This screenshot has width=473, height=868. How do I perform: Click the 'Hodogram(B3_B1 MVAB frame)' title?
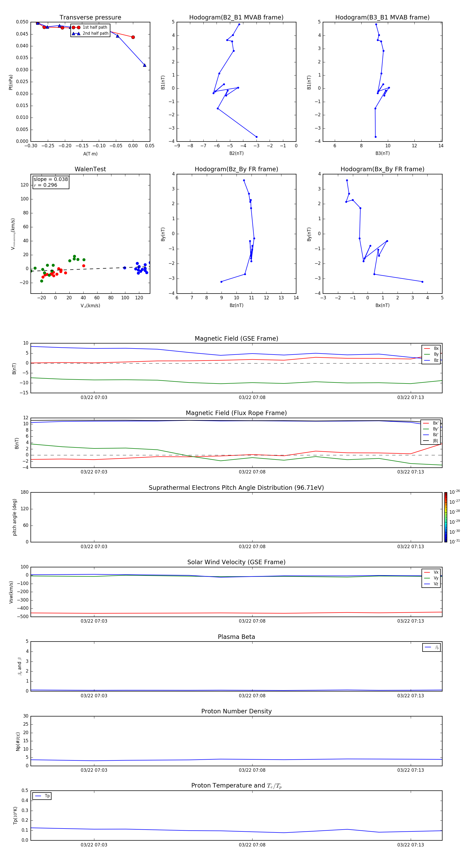coord(382,18)
